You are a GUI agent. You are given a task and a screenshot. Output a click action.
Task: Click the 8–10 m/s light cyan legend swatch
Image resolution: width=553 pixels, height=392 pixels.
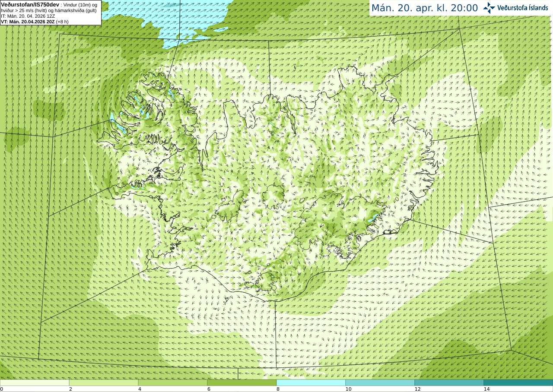311,383
